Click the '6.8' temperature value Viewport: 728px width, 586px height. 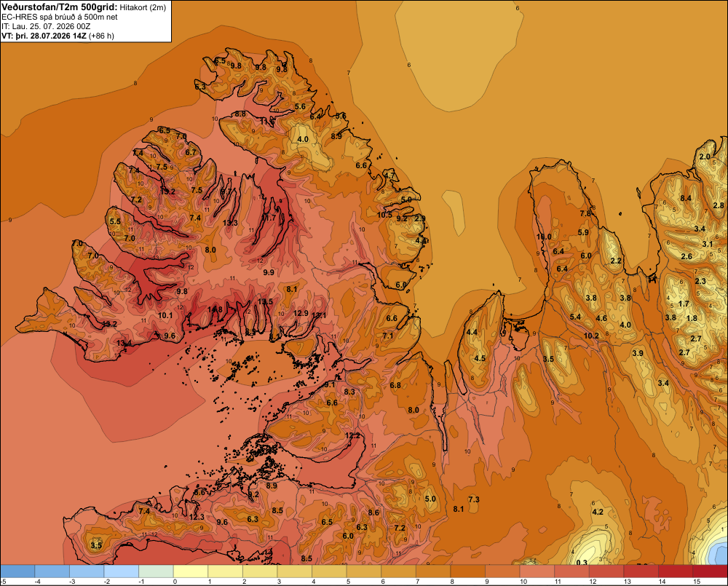395,386
